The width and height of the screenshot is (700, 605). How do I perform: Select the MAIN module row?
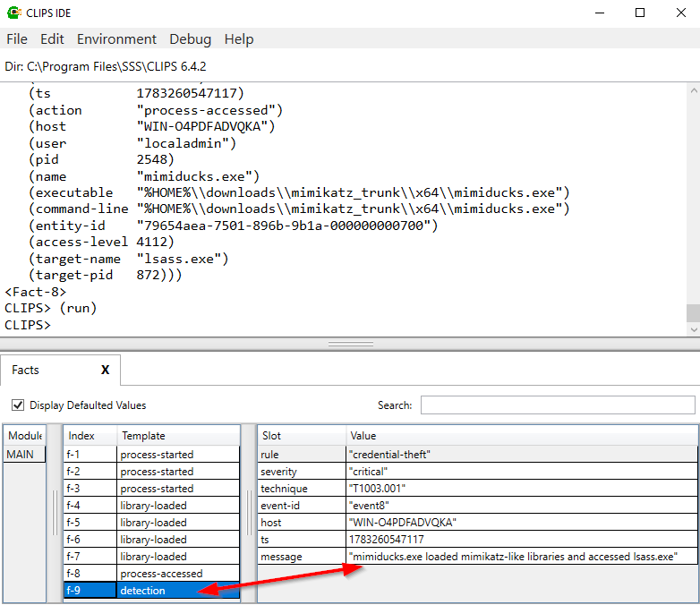click(x=24, y=454)
